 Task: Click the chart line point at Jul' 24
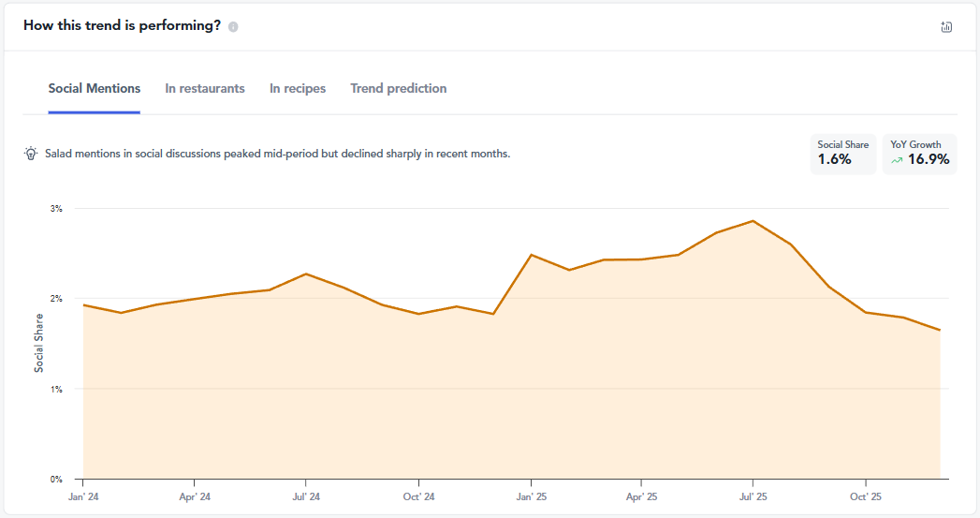306,274
